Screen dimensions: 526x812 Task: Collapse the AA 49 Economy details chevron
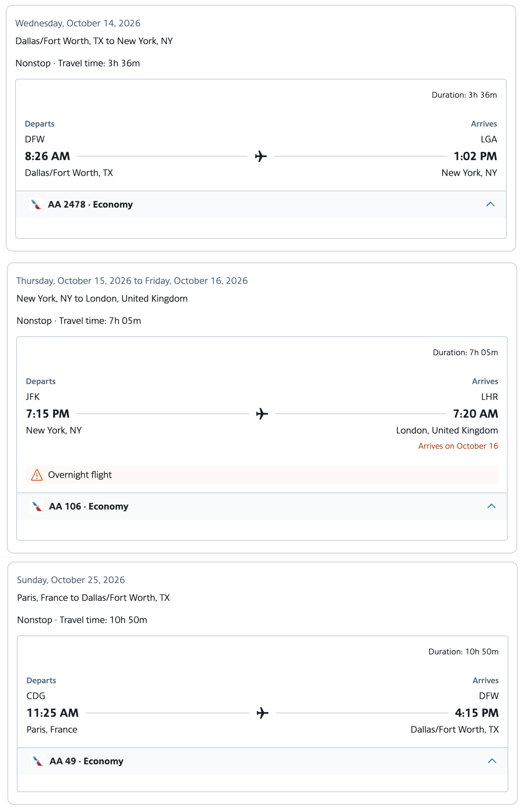coord(491,761)
